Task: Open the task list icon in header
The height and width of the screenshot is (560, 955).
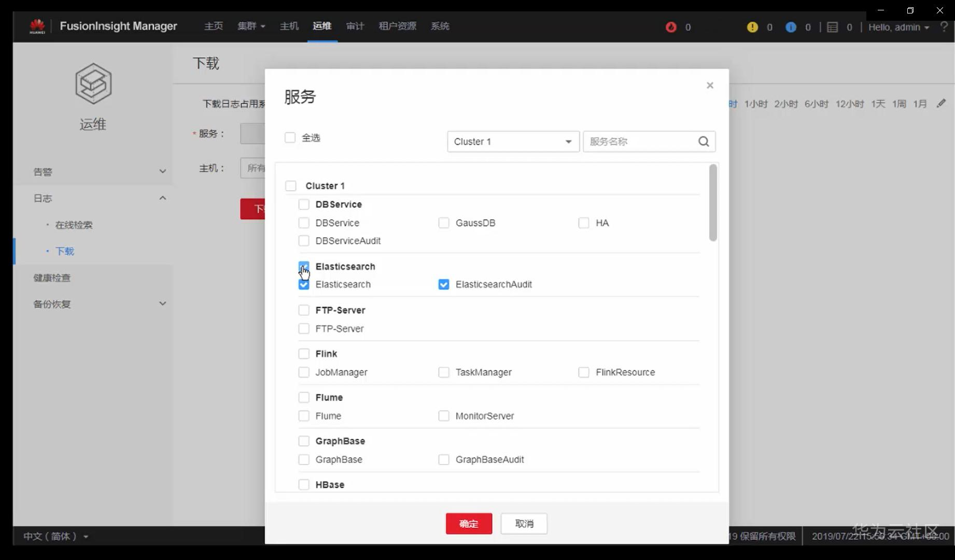Action: point(832,27)
